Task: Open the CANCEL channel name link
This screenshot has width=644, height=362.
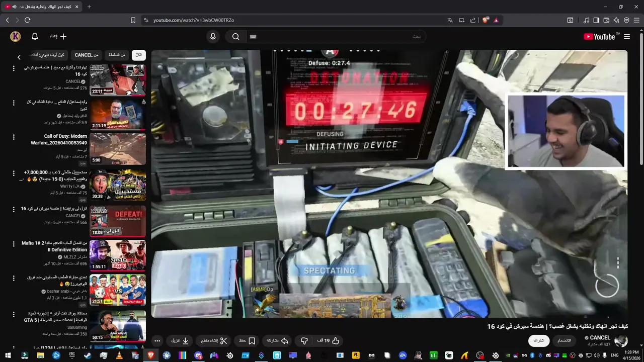Action: pos(600,338)
